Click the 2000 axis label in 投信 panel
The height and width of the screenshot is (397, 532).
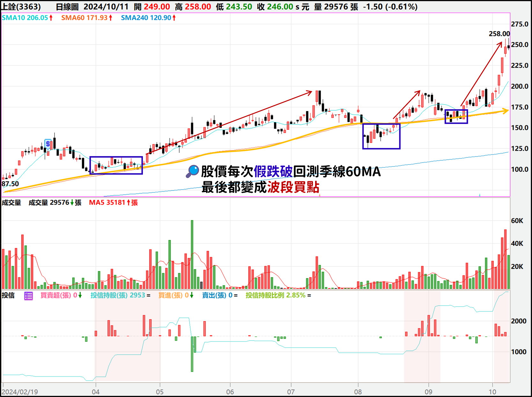[519, 321]
